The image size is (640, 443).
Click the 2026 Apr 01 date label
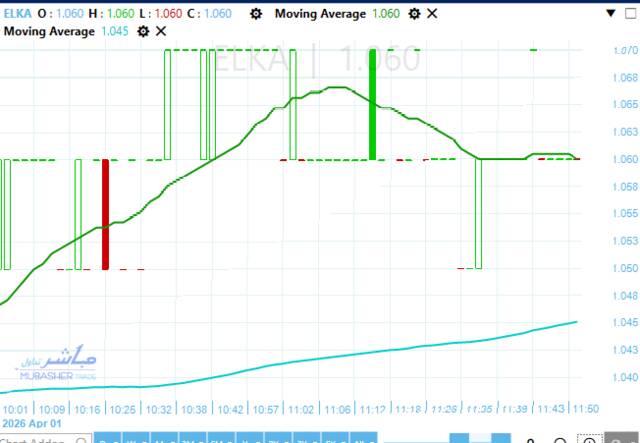tap(31, 423)
